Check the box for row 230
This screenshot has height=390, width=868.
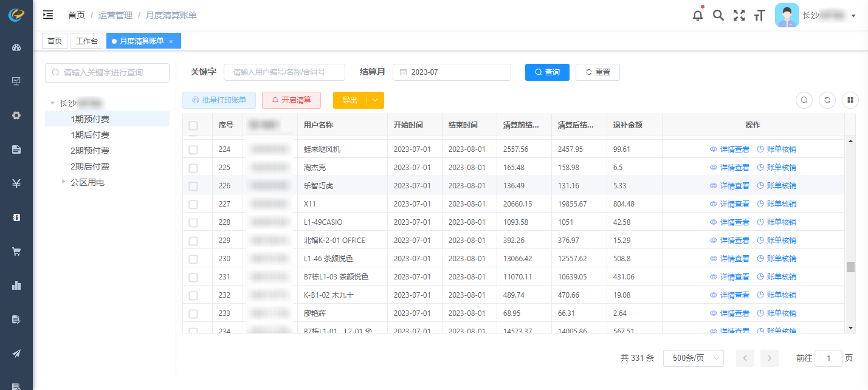(x=193, y=259)
